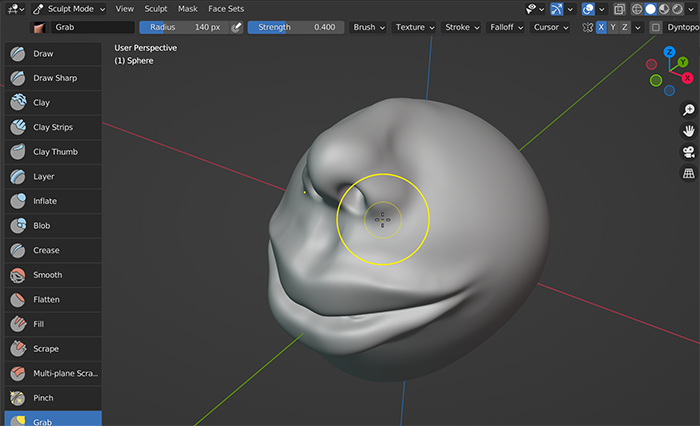This screenshot has height=426, width=700.
Task: Open the Mask menu
Action: (x=187, y=8)
